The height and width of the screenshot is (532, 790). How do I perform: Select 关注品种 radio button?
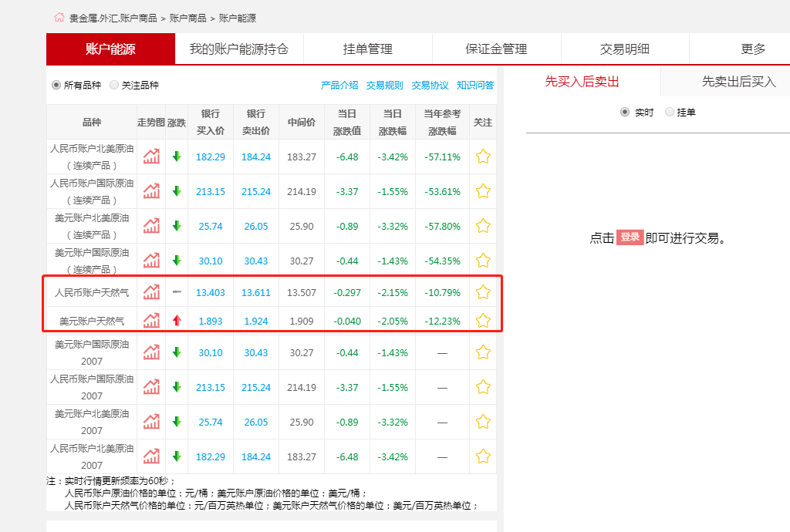114,85
